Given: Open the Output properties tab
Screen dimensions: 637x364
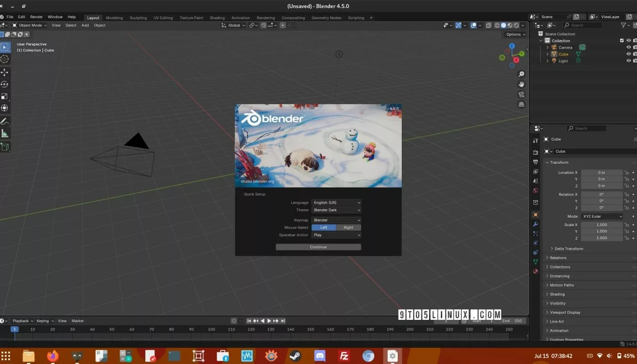Looking at the screenshot, I should coord(536,162).
